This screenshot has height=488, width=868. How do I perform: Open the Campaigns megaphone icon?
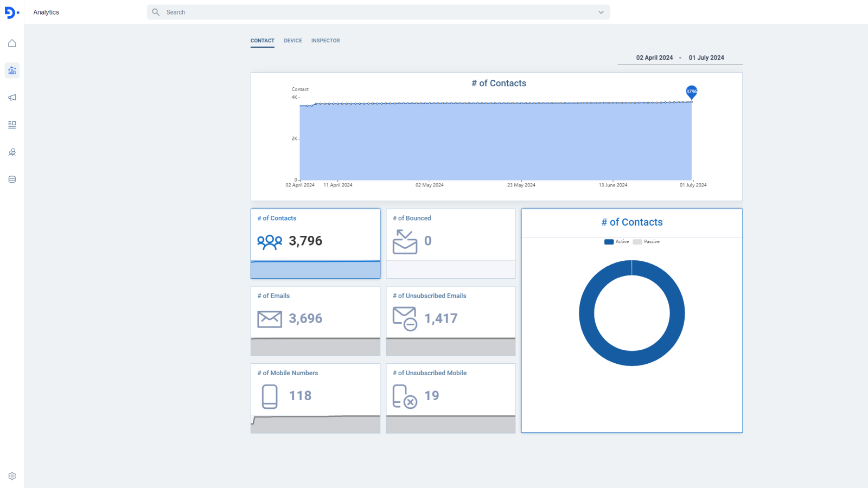click(12, 98)
